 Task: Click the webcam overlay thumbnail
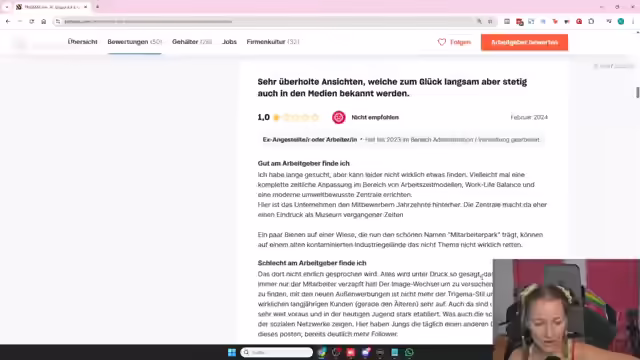coord(567,309)
